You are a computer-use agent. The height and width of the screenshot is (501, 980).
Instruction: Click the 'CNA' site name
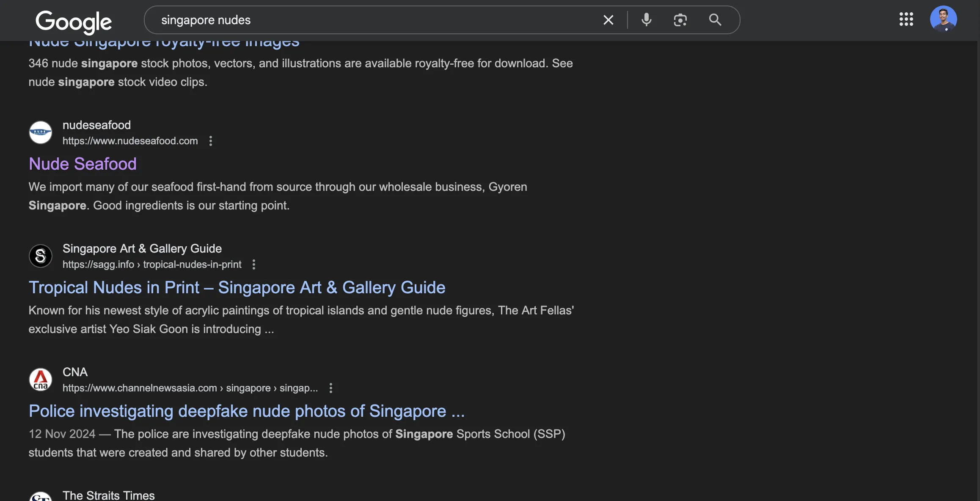[x=75, y=372]
